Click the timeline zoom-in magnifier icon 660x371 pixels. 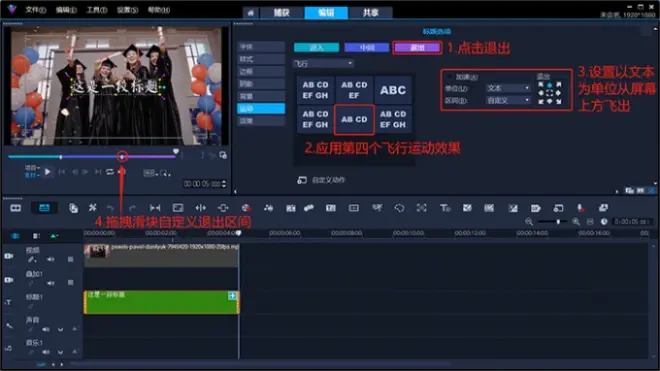coord(575,222)
